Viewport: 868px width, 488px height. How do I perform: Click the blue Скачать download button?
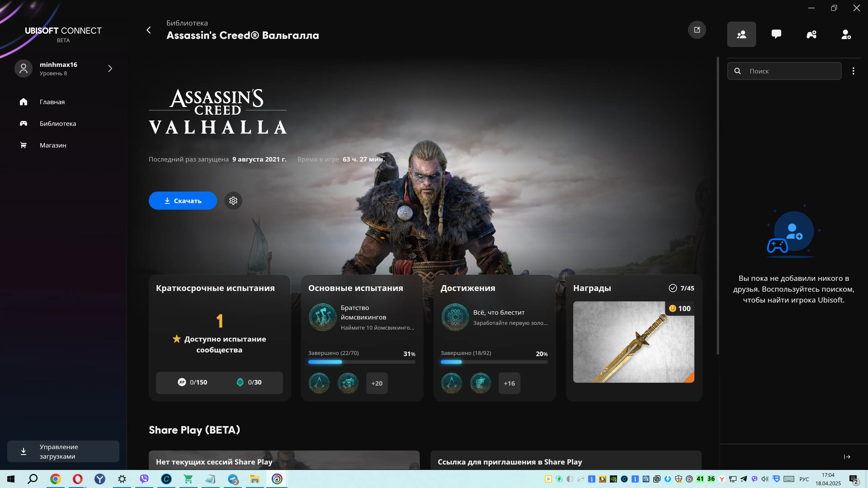pos(183,201)
